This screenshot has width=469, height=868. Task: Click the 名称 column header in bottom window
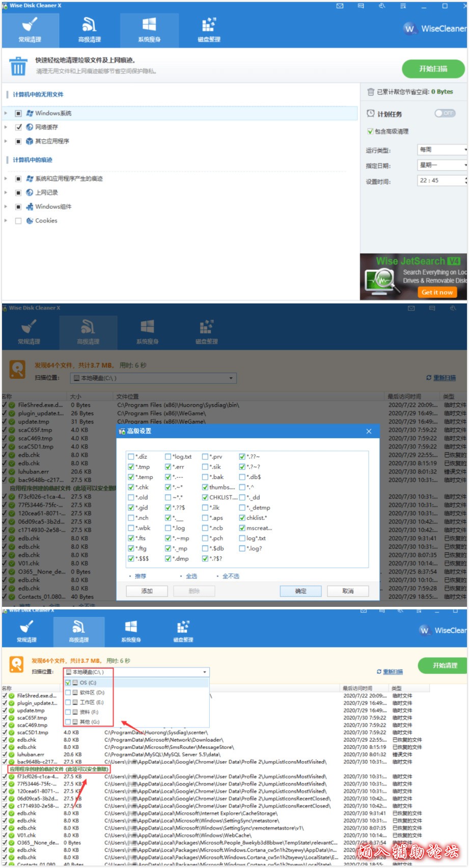click(x=7, y=688)
